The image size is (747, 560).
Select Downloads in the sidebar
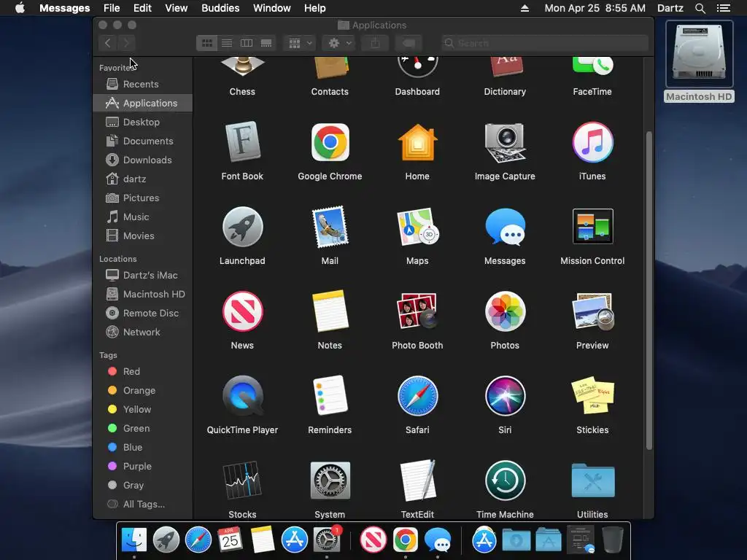(x=142, y=160)
